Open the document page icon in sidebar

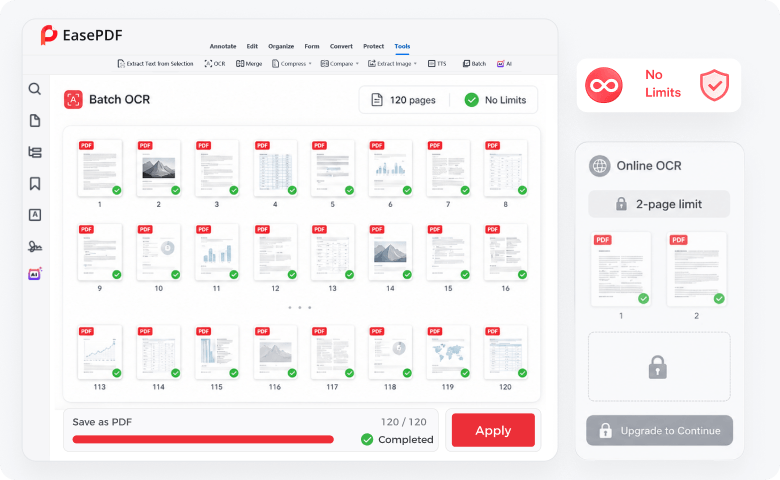pyautogui.click(x=35, y=120)
